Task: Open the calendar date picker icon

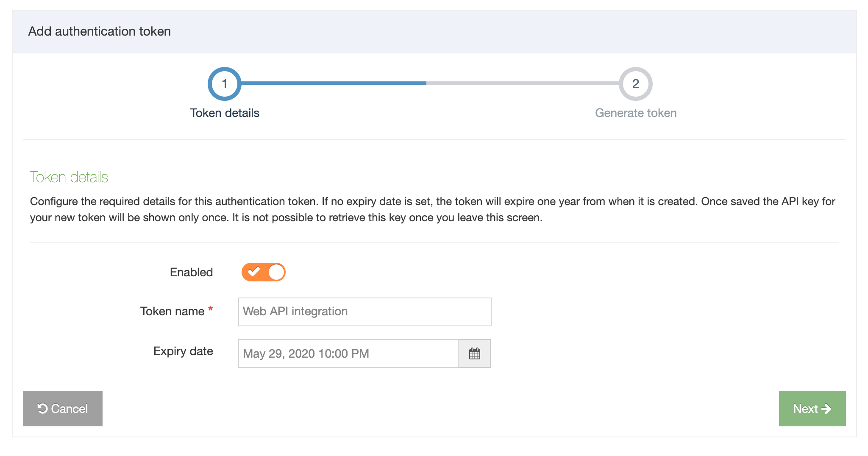Action: pos(474,353)
